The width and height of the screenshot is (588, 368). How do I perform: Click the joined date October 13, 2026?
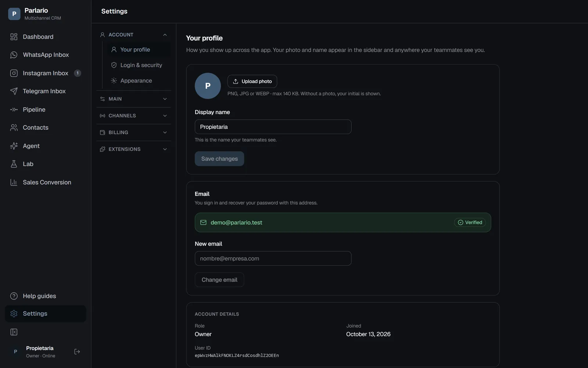[x=368, y=334]
